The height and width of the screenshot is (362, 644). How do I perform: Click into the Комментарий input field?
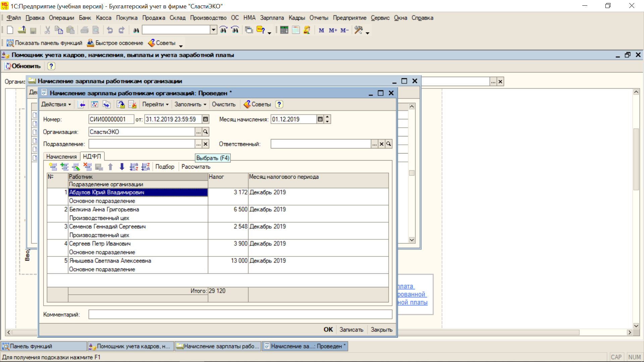pyautogui.click(x=240, y=314)
